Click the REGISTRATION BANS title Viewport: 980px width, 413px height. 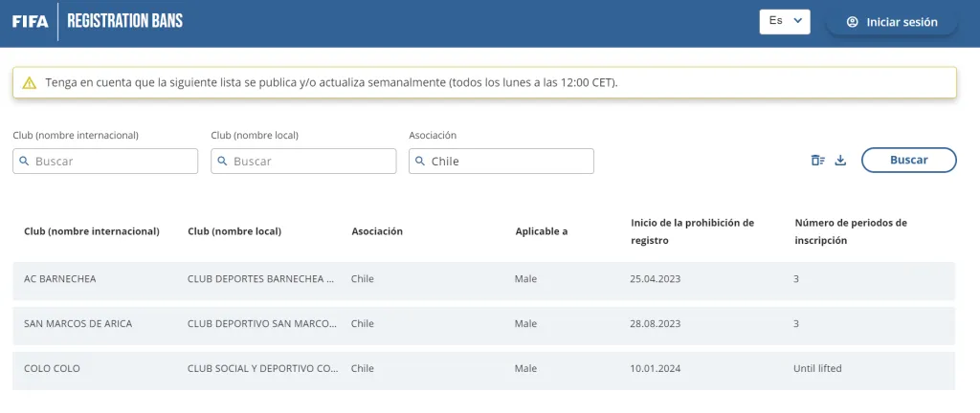(x=125, y=21)
